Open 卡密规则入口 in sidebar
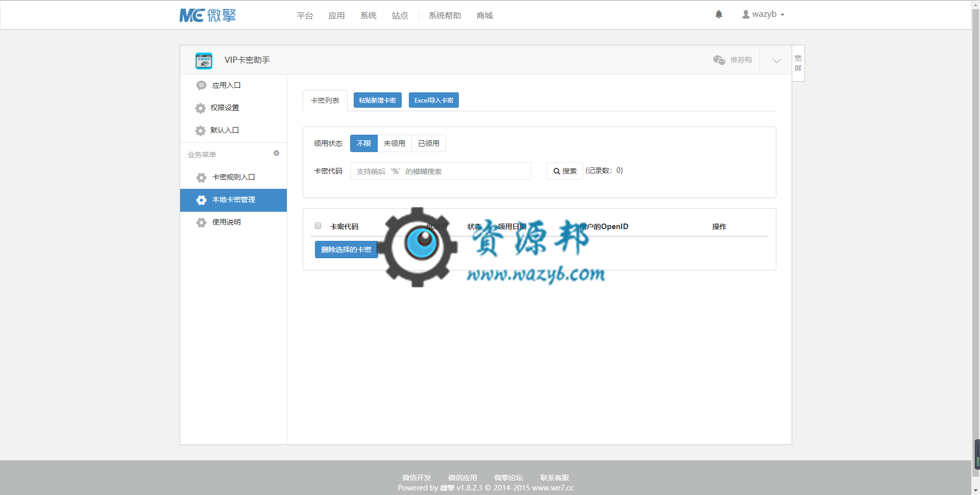Screen dimensions: 980x495 point(233,177)
